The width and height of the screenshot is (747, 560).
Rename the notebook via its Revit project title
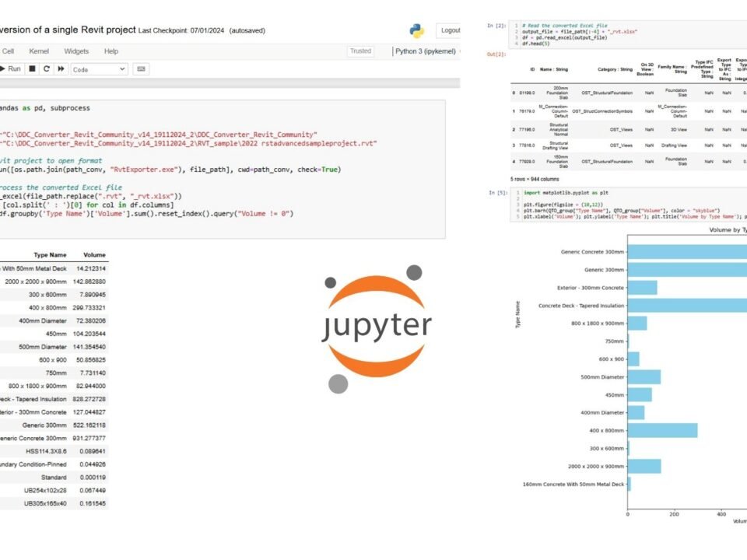click(x=68, y=30)
